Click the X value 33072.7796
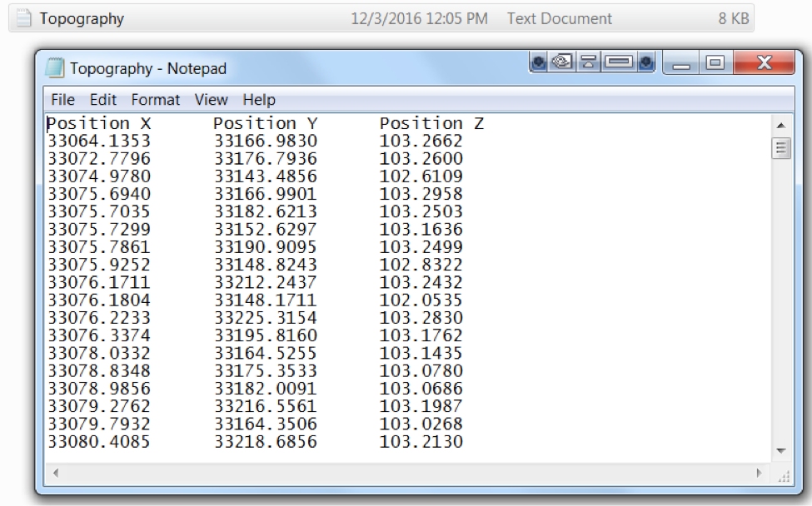 click(99, 158)
